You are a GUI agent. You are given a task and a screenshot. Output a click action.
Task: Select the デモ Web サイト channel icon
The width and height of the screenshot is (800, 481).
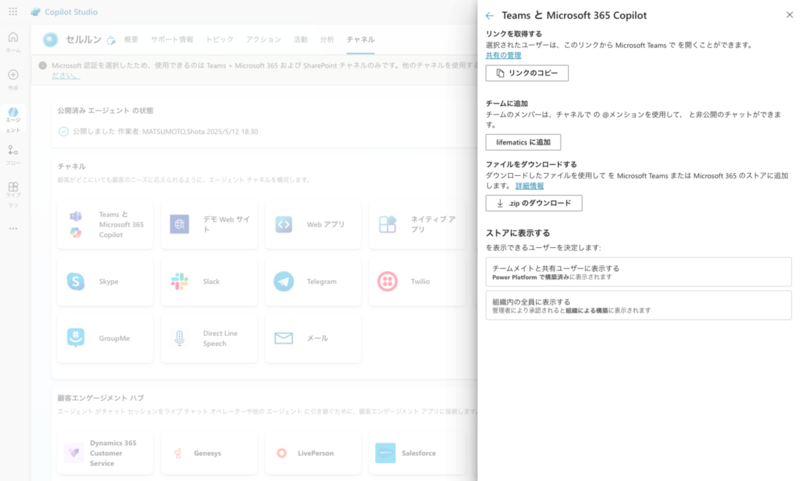tap(179, 224)
